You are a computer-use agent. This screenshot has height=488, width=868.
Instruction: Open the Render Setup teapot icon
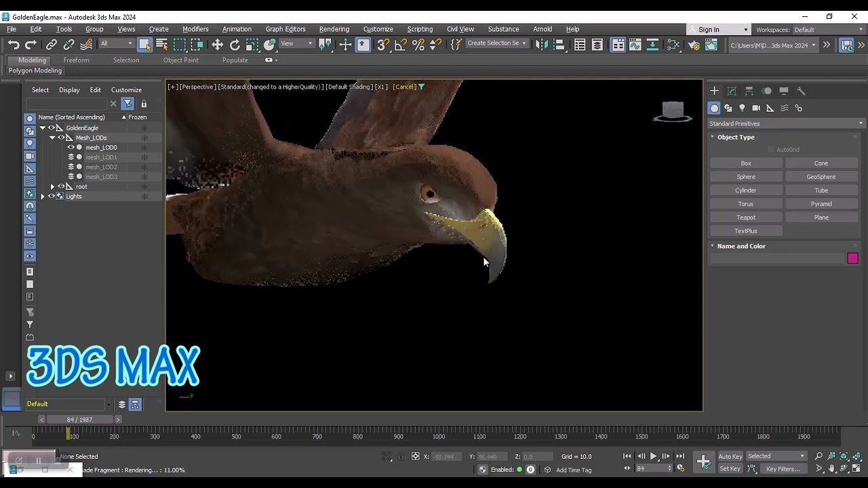(694, 45)
